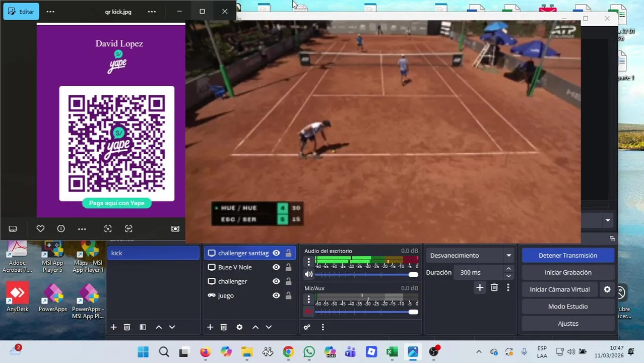Open audio mixer menu dots at bottom

tap(323, 327)
